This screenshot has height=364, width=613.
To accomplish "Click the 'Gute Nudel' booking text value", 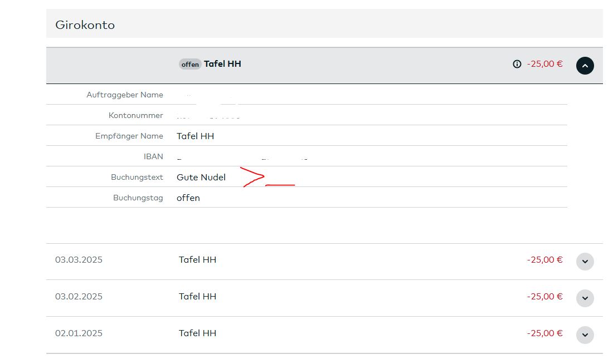I will coord(201,177).
